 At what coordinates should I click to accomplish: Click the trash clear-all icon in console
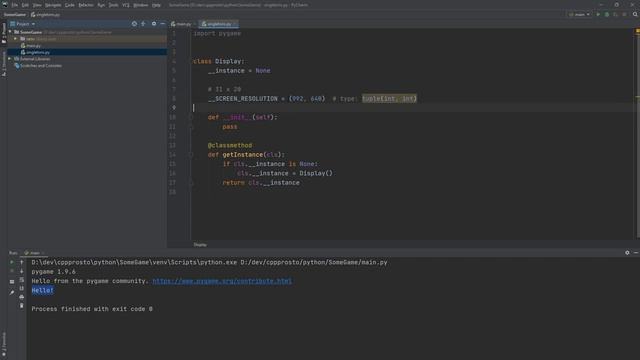tap(22, 305)
